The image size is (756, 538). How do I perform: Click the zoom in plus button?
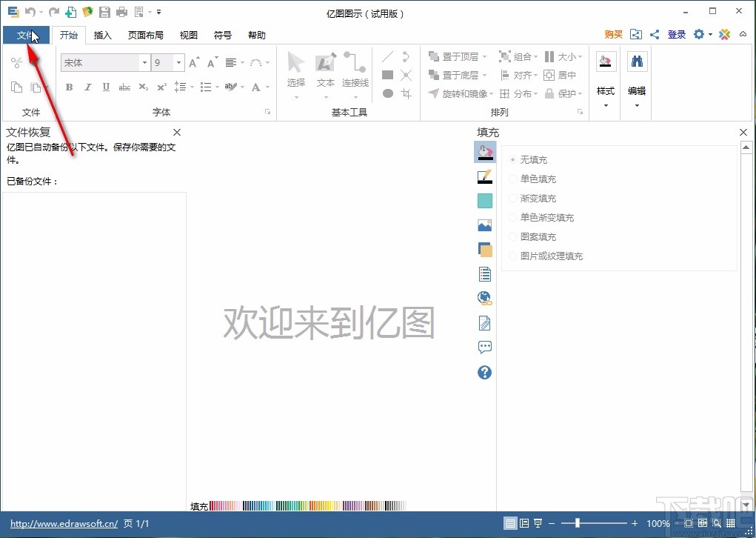click(x=635, y=523)
